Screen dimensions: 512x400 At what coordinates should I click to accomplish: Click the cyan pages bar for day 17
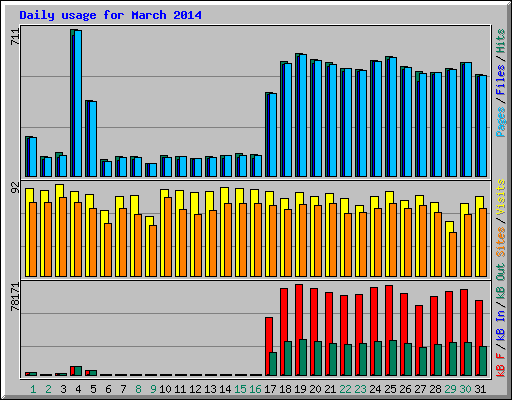click(x=273, y=135)
